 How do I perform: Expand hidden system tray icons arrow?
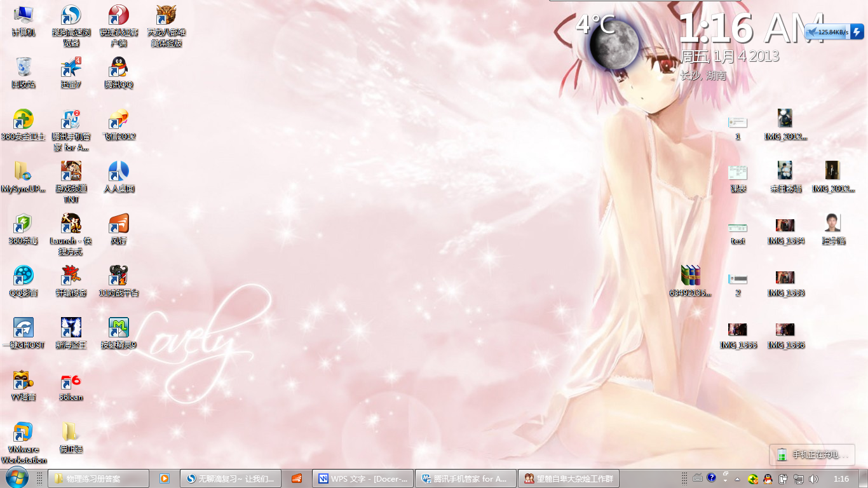click(x=737, y=478)
